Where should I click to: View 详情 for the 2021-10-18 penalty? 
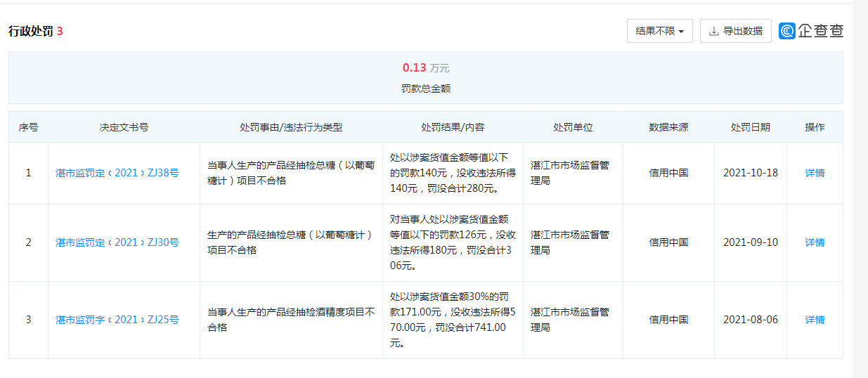point(815,173)
